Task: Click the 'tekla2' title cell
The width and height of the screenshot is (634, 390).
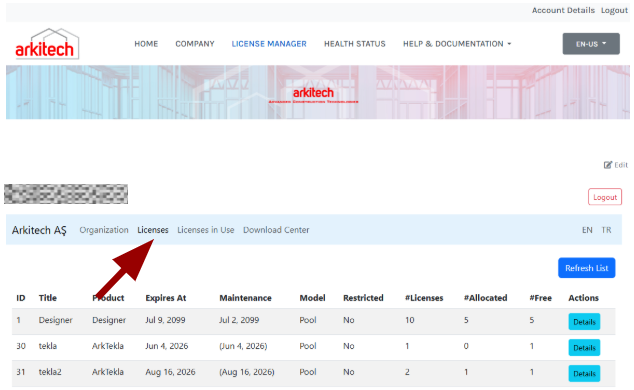Action: point(50,372)
